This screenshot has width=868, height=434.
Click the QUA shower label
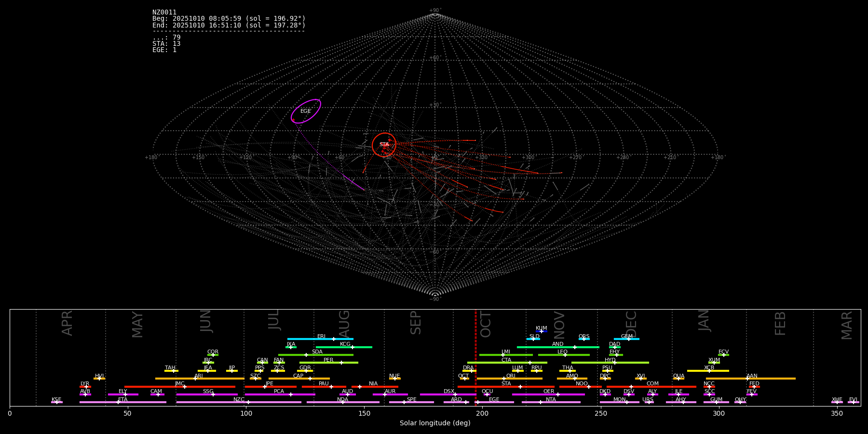[x=678, y=376]
